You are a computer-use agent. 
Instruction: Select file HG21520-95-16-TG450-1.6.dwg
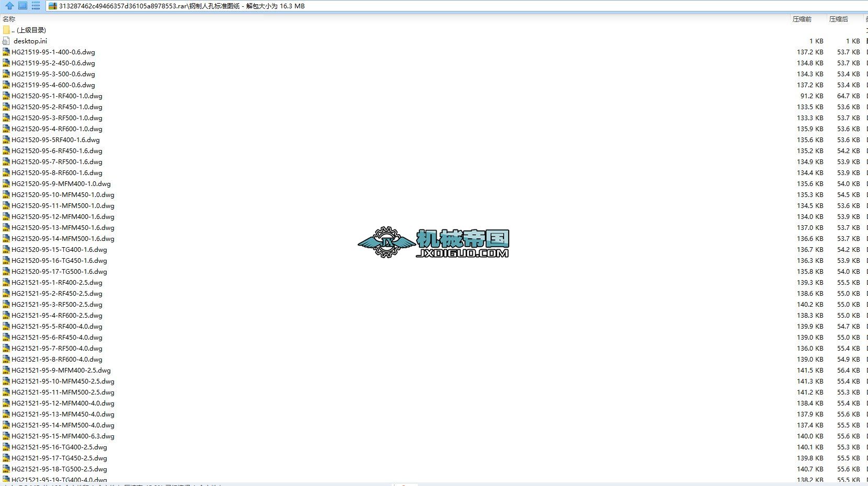coord(59,260)
